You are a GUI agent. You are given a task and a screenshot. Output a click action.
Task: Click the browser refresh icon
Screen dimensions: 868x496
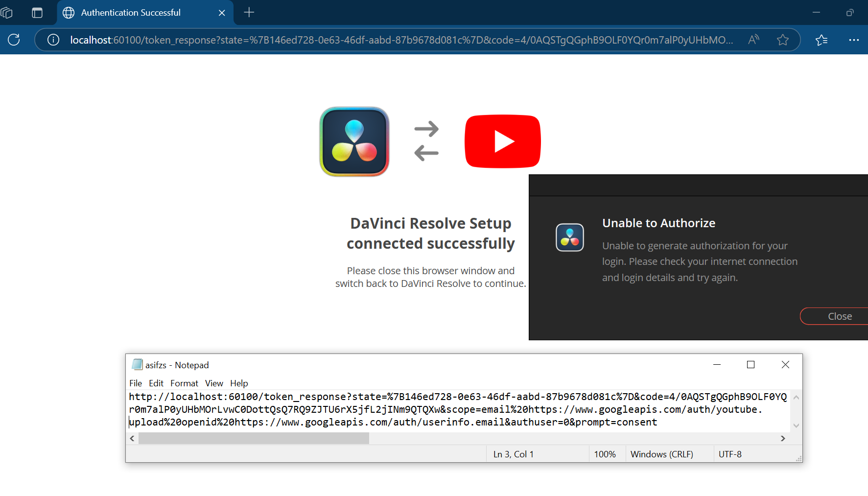(x=14, y=40)
